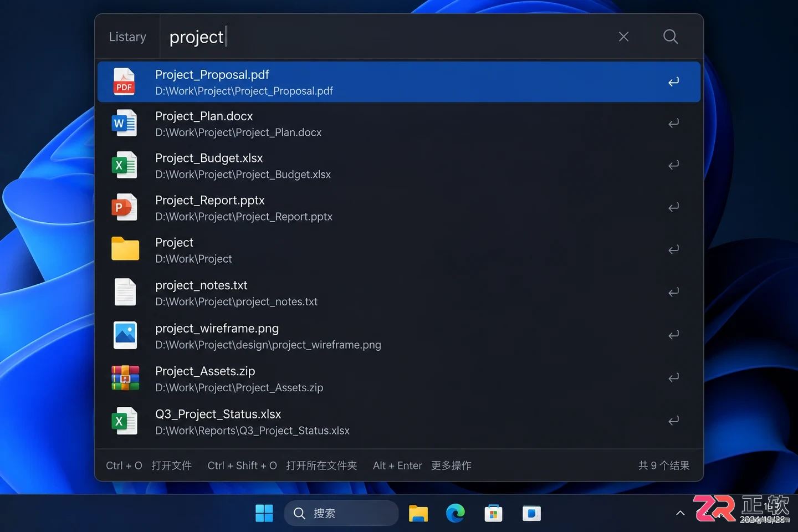Click the folder path D:\Work\Project
Image resolution: width=798 pixels, height=532 pixels.
(193, 259)
